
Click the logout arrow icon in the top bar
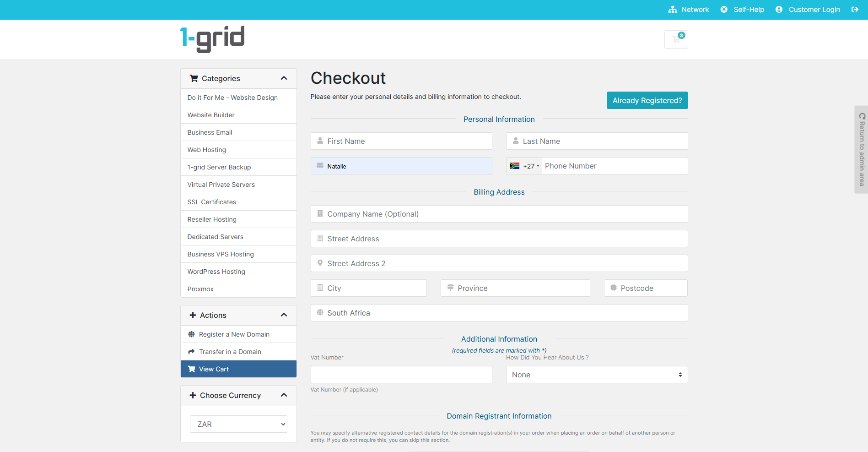tap(855, 10)
